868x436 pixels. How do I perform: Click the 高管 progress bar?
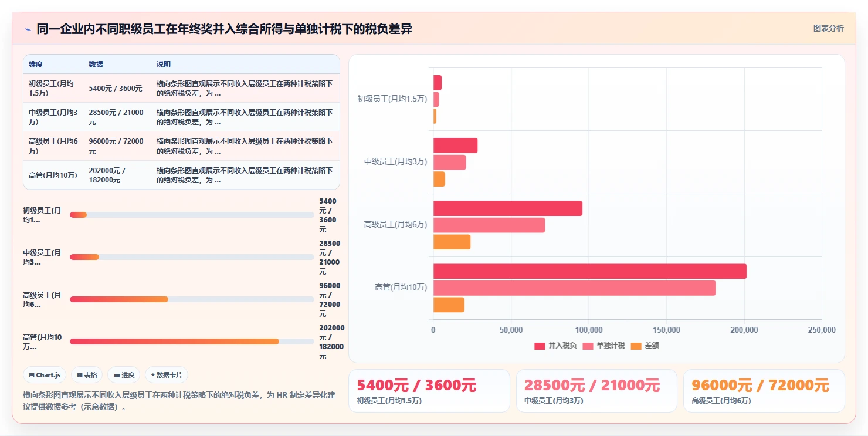(192, 342)
